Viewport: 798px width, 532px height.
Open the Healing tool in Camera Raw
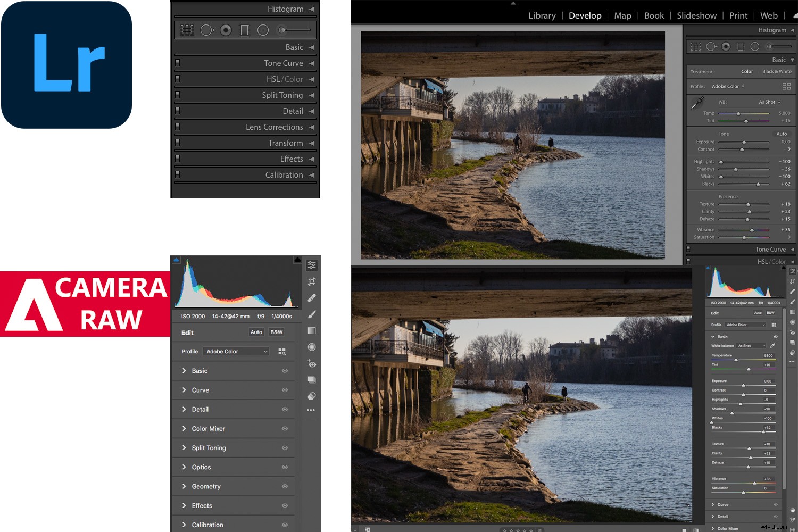pos(312,297)
